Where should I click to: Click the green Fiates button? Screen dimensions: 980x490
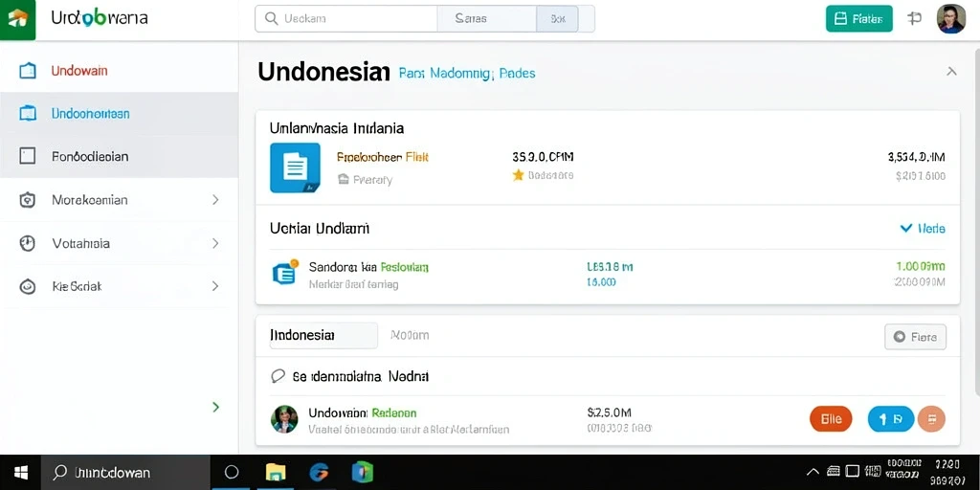(x=858, y=19)
